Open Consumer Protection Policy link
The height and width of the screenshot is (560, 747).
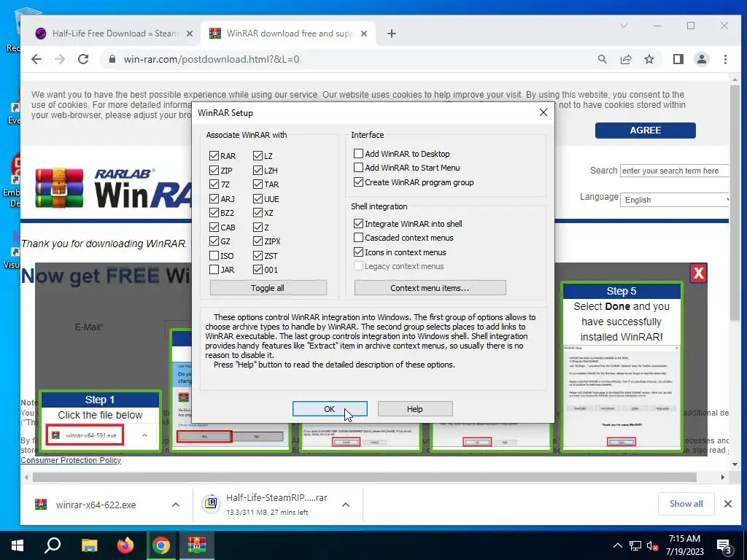tap(71, 460)
